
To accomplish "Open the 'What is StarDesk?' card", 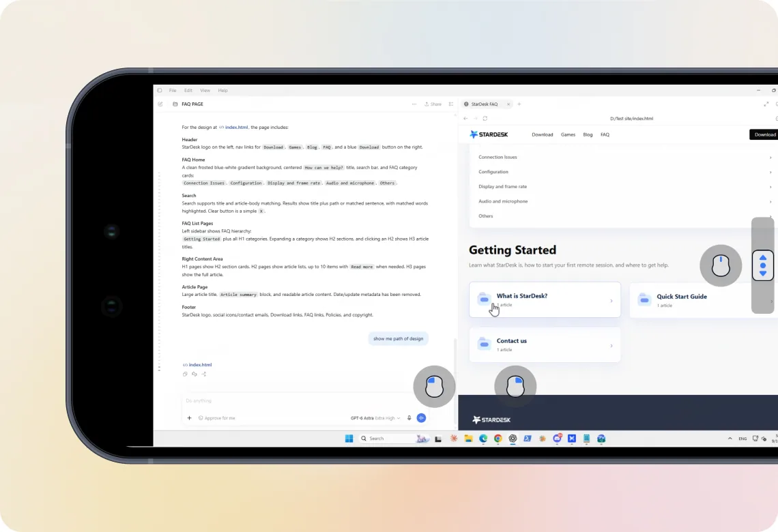I will point(545,300).
